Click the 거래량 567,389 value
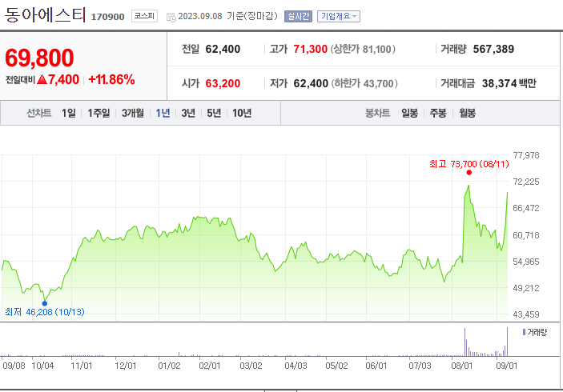Image resolution: width=563 pixels, height=392 pixels. point(493,49)
